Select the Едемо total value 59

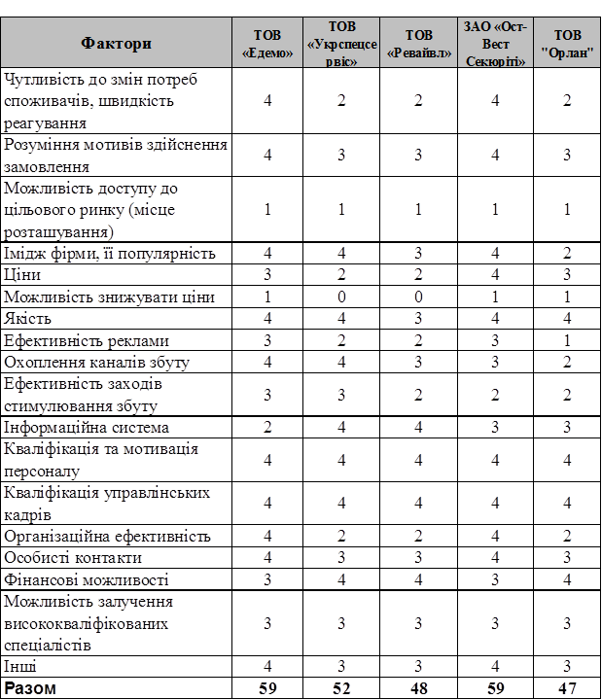coord(267,688)
